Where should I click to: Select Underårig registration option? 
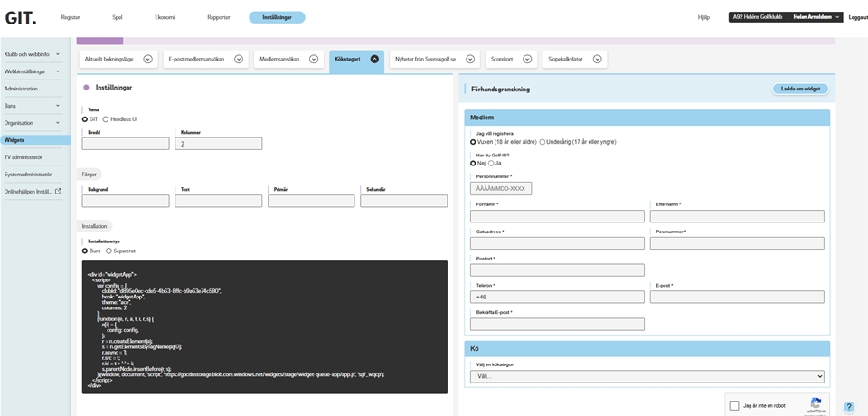pyautogui.click(x=542, y=142)
